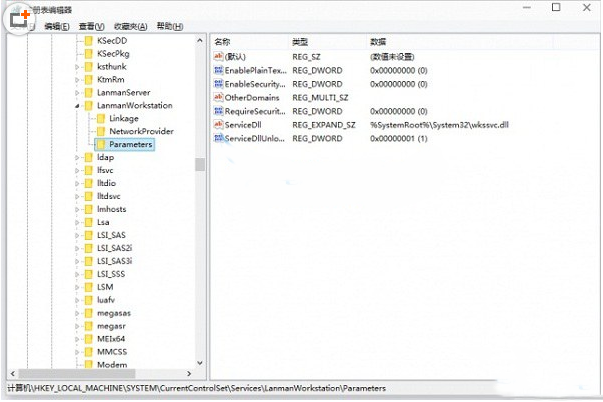This screenshot has height=402, width=603.
Task: Select the Parameters key
Action: [x=131, y=145]
